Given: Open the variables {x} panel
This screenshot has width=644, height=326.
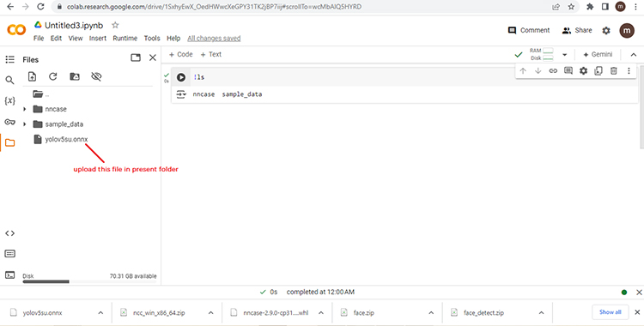Looking at the screenshot, I should coord(9,100).
